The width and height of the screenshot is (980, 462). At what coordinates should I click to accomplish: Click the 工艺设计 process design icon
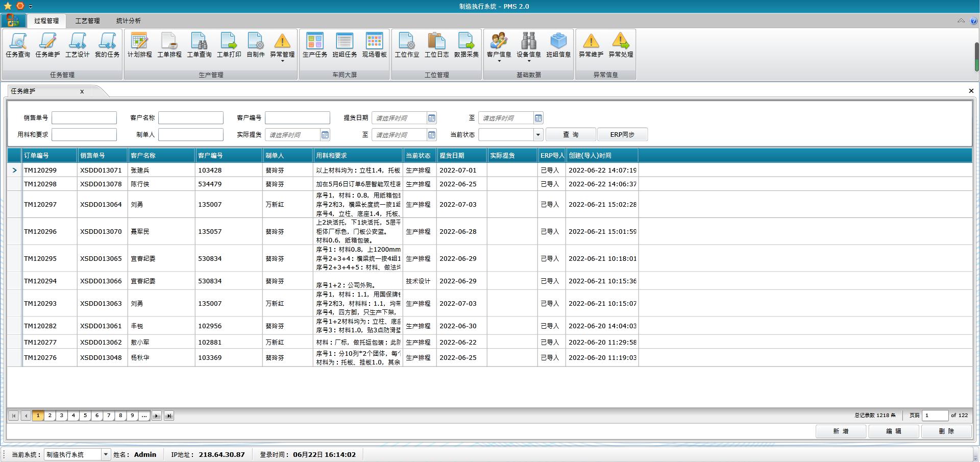77,45
